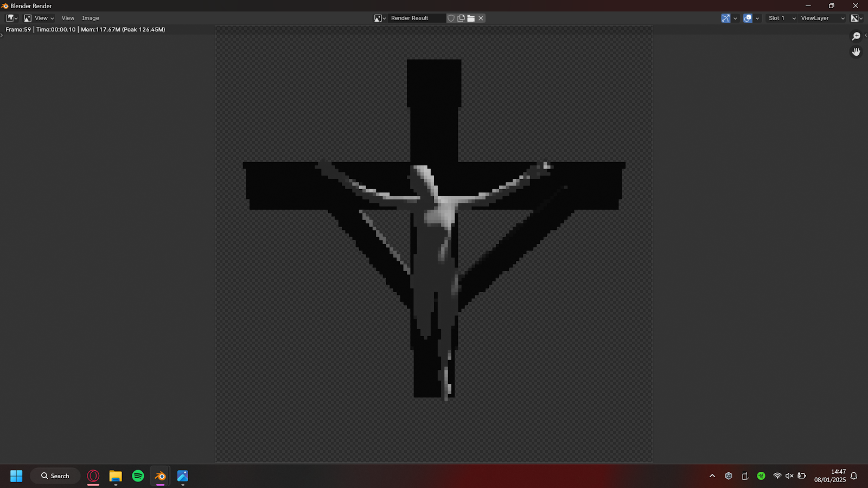Browse linked images with image selector icon
This screenshot has height=488, width=868.
380,18
